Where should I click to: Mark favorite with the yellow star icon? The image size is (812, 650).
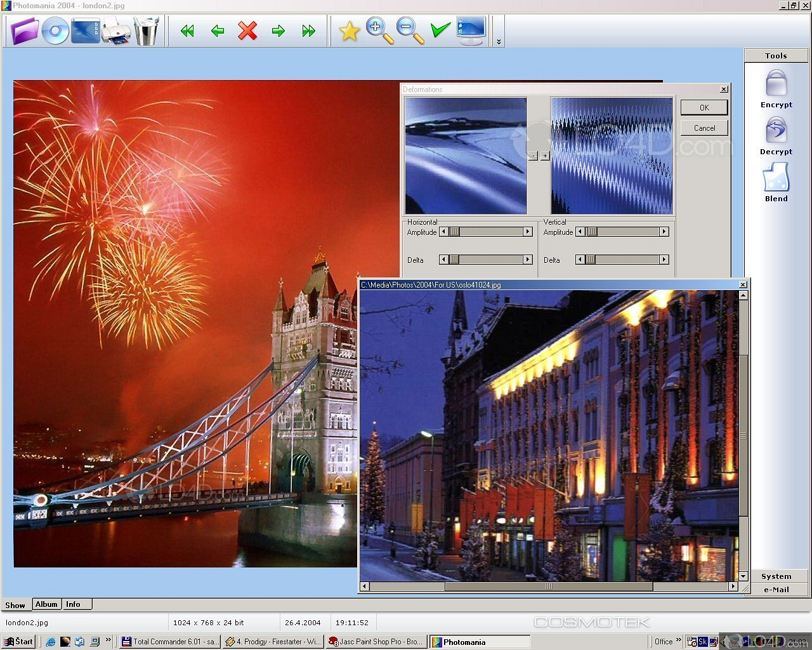tap(349, 30)
